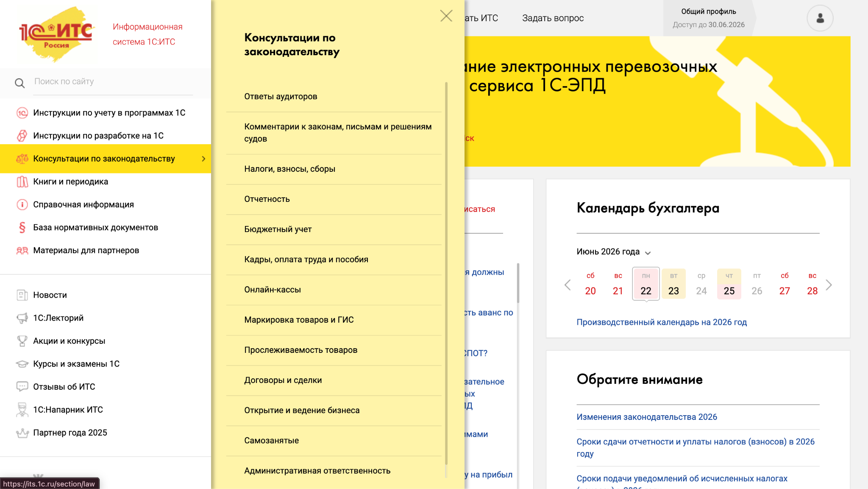Select Wednesday 24 in the calendar
The height and width of the screenshot is (489, 868).
(701, 284)
